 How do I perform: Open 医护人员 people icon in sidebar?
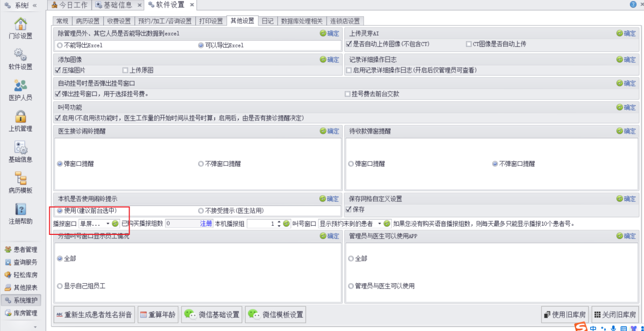(20, 85)
